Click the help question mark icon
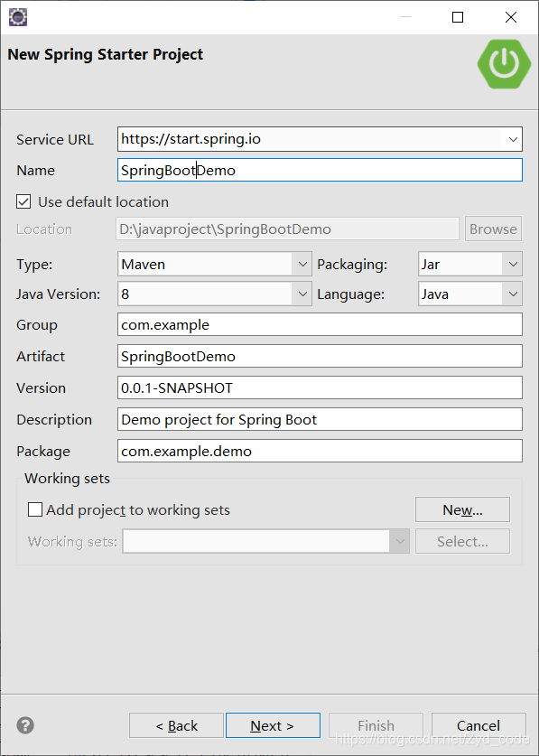The image size is (539, 756). (x=25, y=725)
